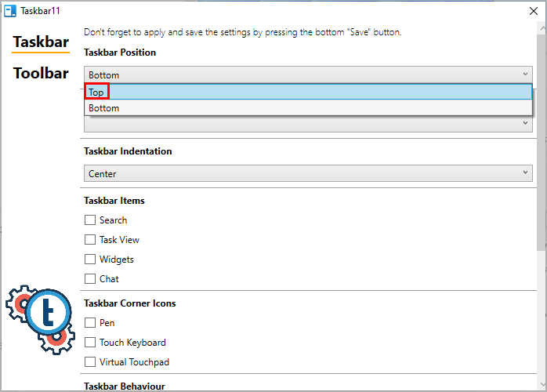Click the Taskbar11 gear logo icon

pyautogui.click(x=40, y=320)
